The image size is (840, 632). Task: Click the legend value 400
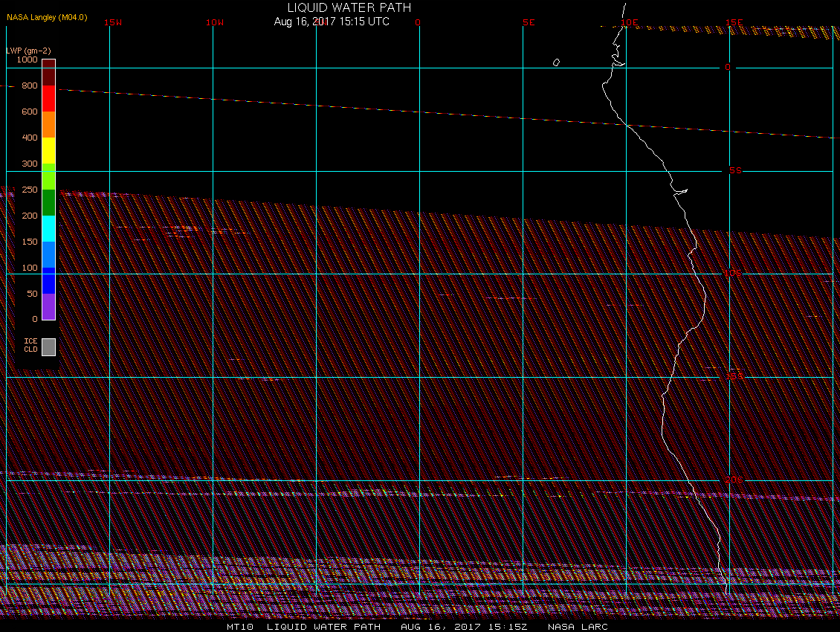30,138
